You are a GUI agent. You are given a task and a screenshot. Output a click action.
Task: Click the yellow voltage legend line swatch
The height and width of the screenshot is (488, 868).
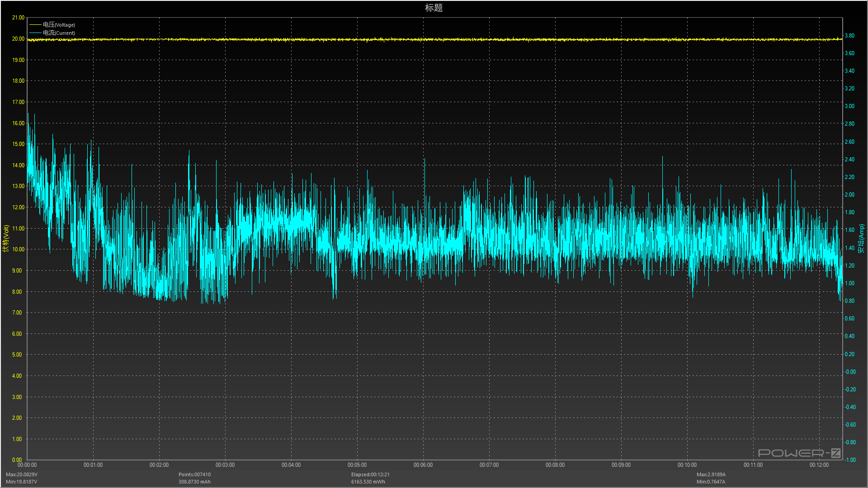35,25
